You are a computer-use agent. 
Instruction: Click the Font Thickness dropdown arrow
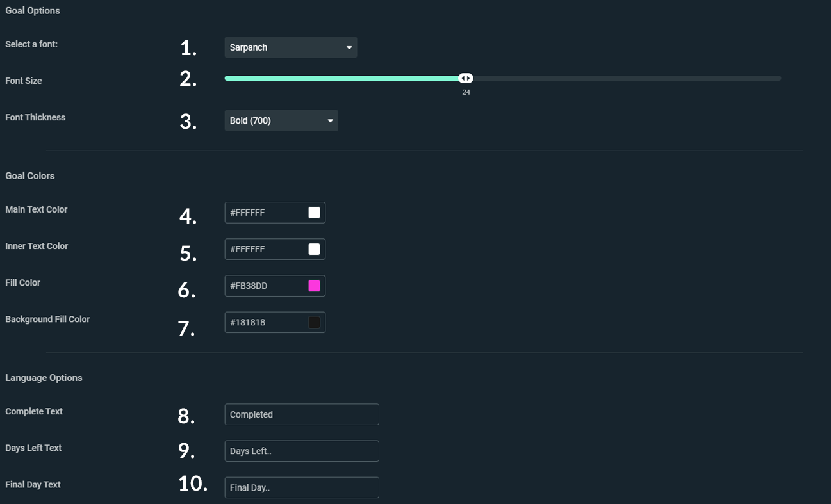(x=331, y=121)
